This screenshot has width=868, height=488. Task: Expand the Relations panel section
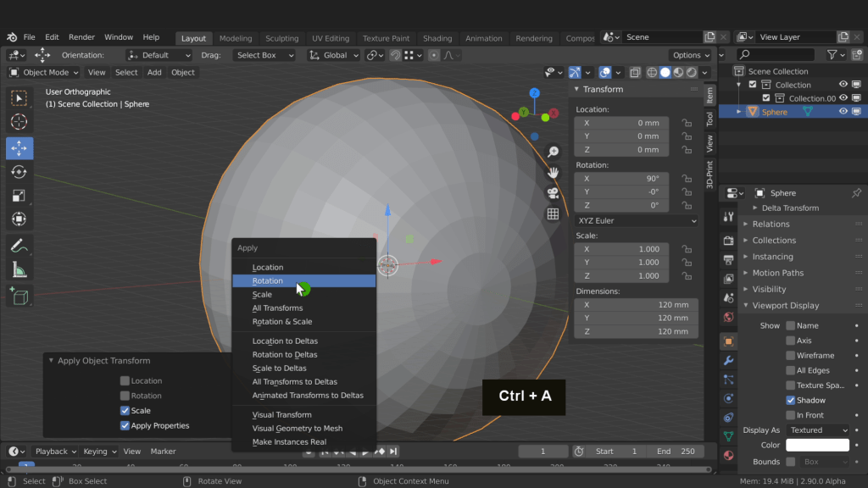771,225
